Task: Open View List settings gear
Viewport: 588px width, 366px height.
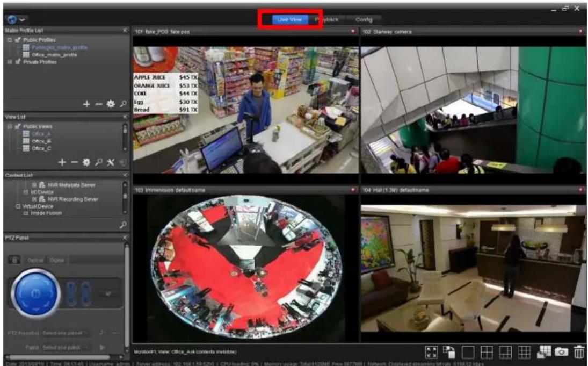Action: [x=86, y=162]
